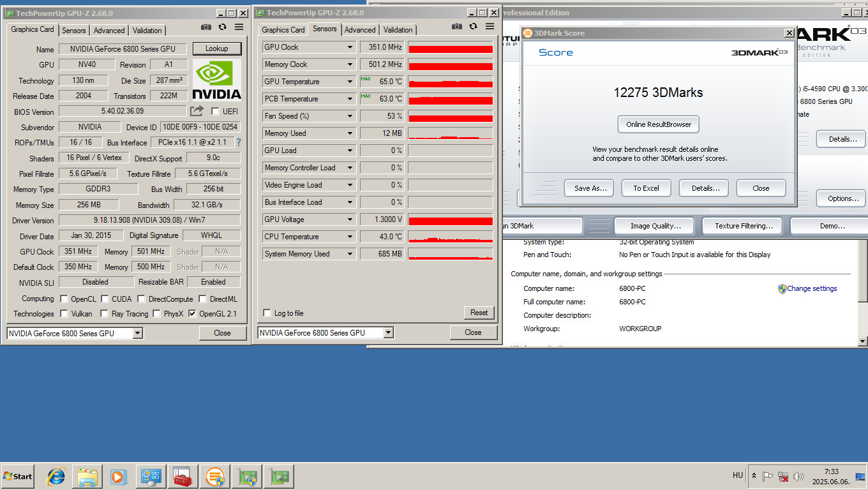Open Graphics Card tab in right GPU-Z window
868x490 pixels.
point(283,29)
